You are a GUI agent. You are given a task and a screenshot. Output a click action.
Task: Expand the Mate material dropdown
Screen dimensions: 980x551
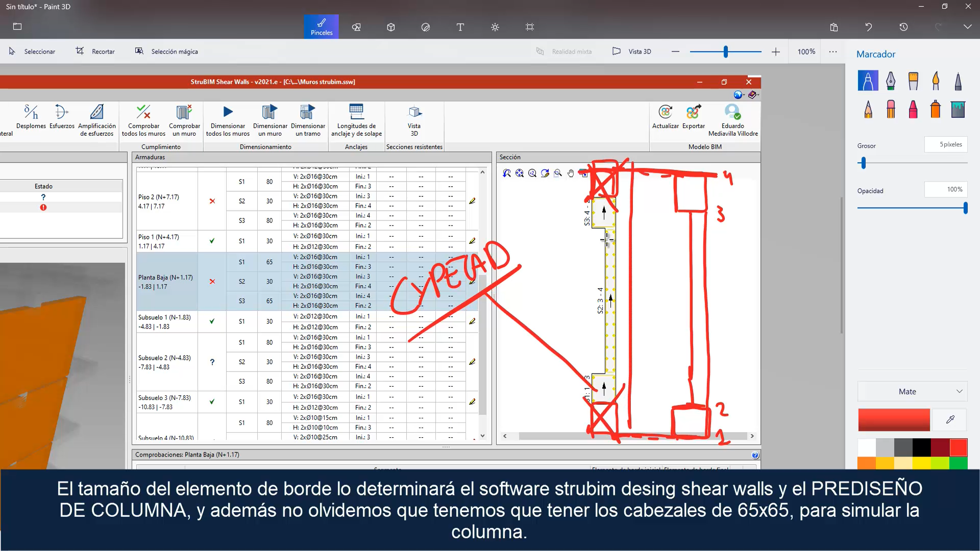912,391
